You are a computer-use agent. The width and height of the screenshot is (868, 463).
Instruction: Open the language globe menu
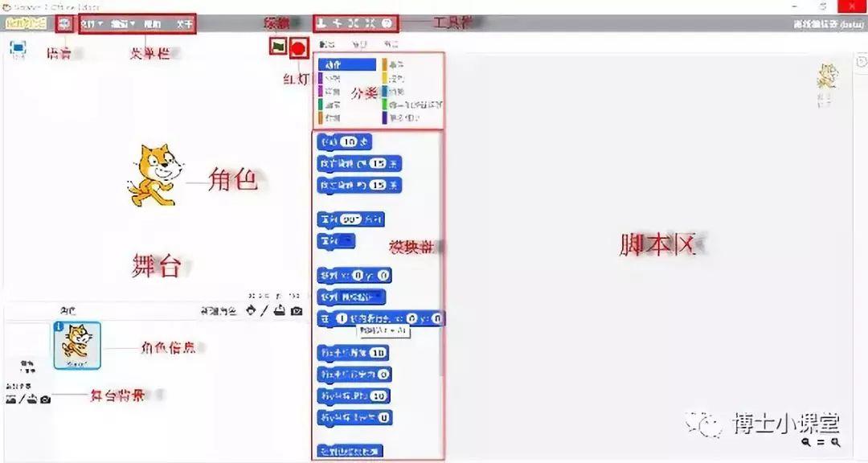tap(65, 24)
